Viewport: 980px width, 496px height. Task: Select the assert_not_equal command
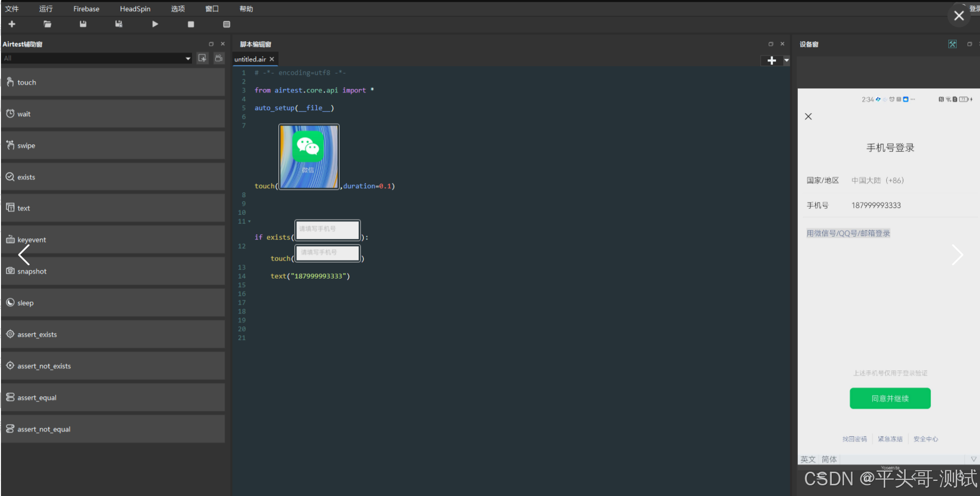point(113,429)
